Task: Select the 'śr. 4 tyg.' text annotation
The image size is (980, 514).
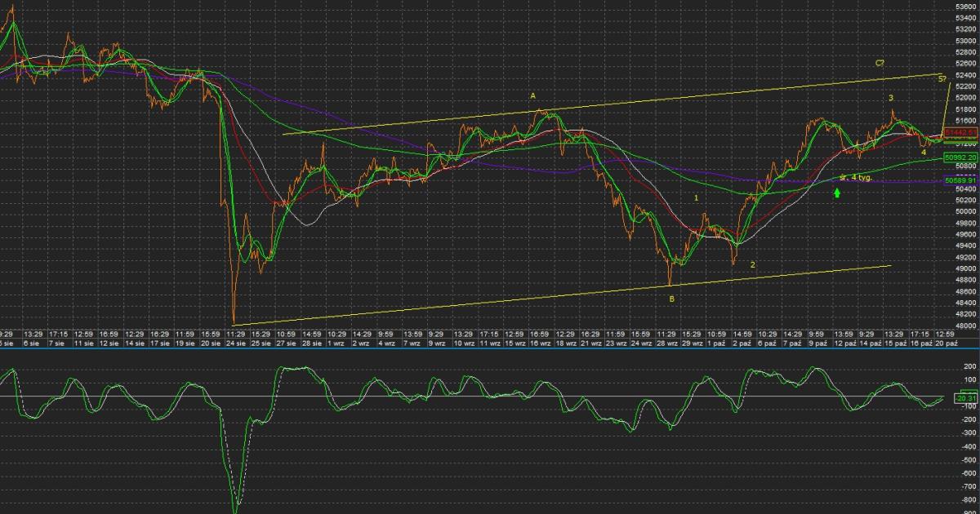Action: pyautogui.click(x=855, y=177)
